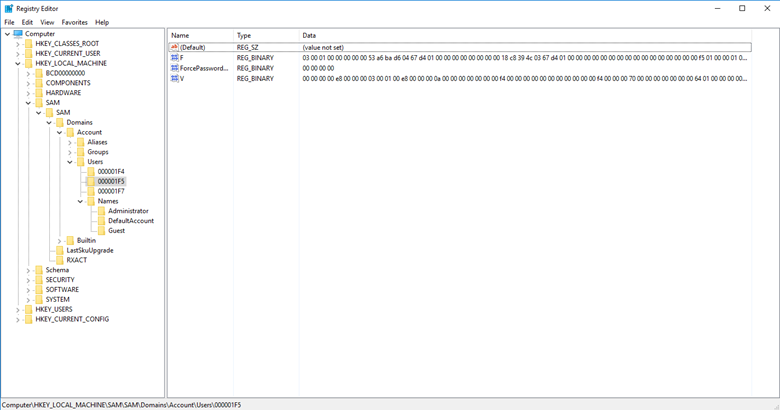Expand HKEY_CURRENT_CONFIG node arrow
The image size is (780, 410).
(x=18, y=319)
